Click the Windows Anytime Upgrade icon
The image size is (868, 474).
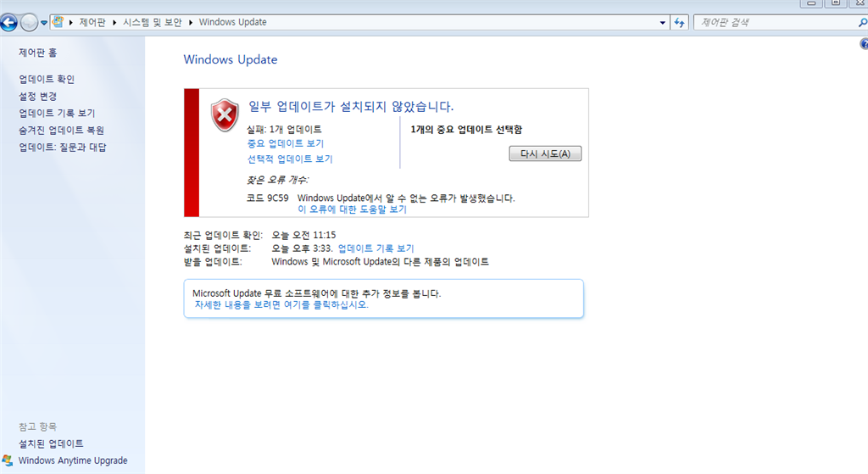[x=8, y=460]
